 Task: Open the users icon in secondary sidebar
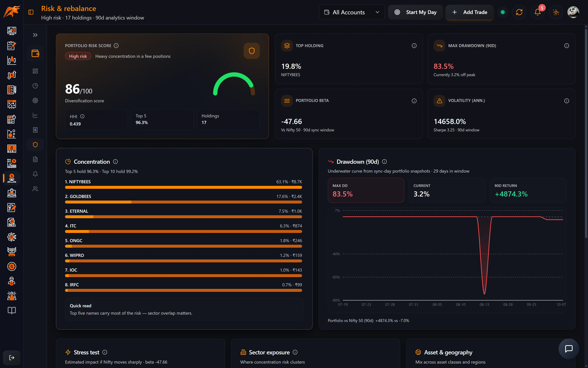35,189
